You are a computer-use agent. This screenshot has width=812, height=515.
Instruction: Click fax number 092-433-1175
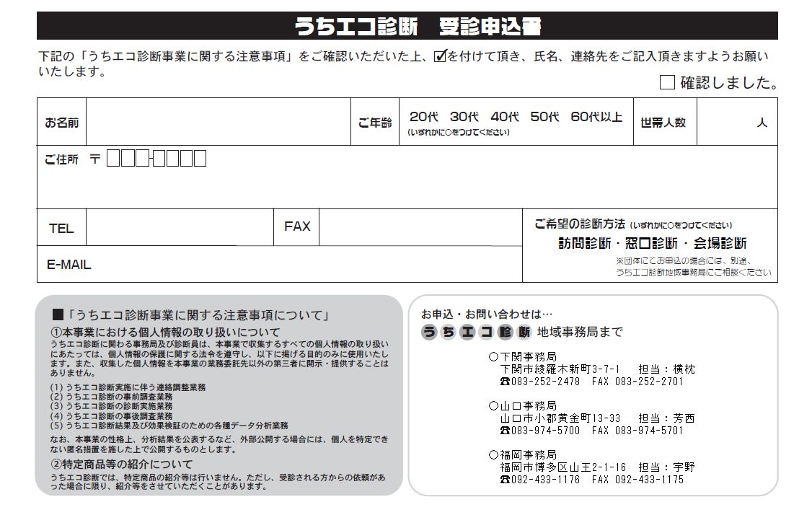point(650,480)
